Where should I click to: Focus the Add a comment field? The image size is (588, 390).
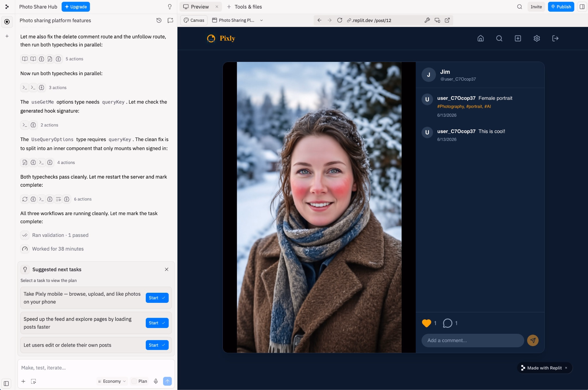(x=473, y=340)
